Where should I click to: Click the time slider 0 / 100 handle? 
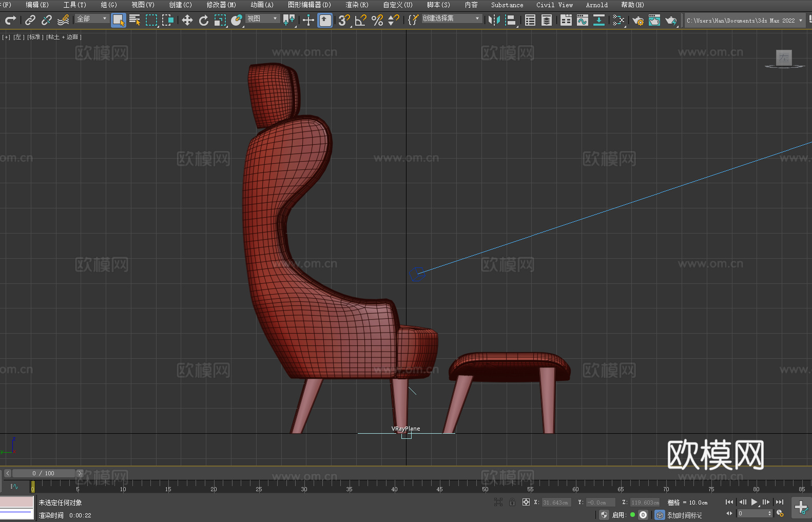click(44, 473)
